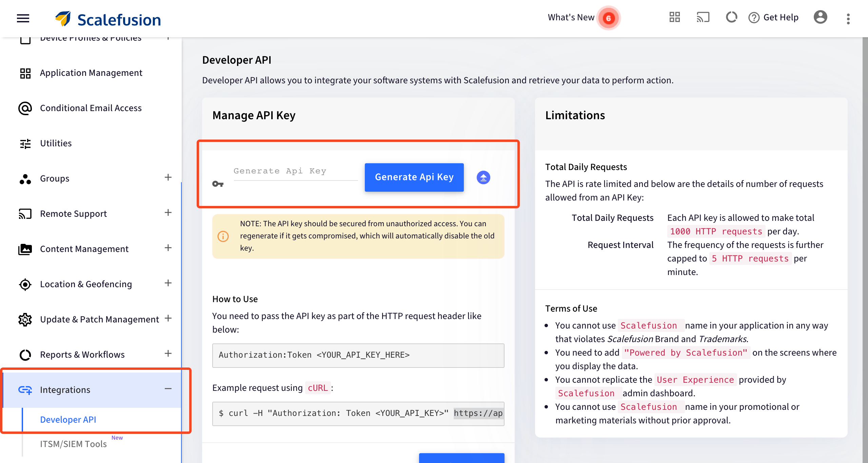This screenshot has height=463, width=868.
Task: Open the vertical three-dot more menu
Action: pos(848,19)
